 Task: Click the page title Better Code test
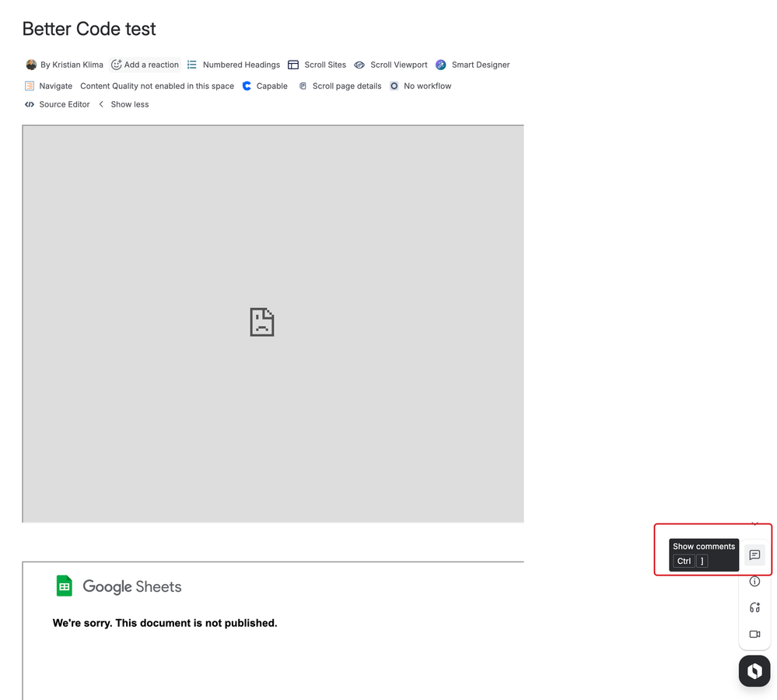pos(89,29)
